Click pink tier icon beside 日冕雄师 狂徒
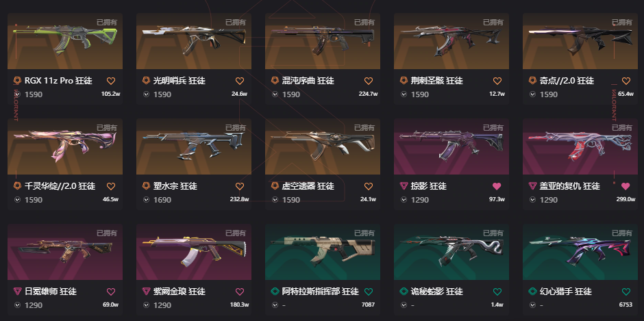644x321 pixels. (17, 292)
